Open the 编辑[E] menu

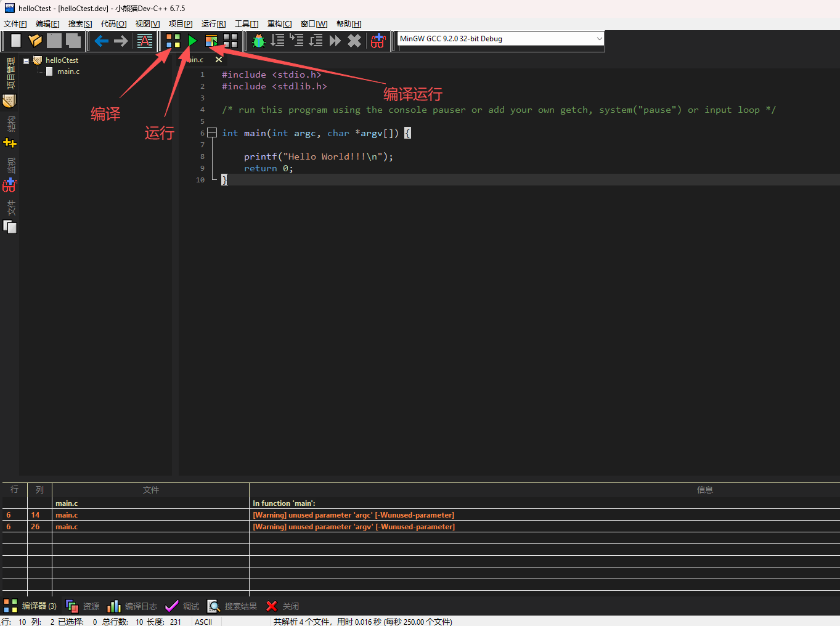[x=47, y=24]
